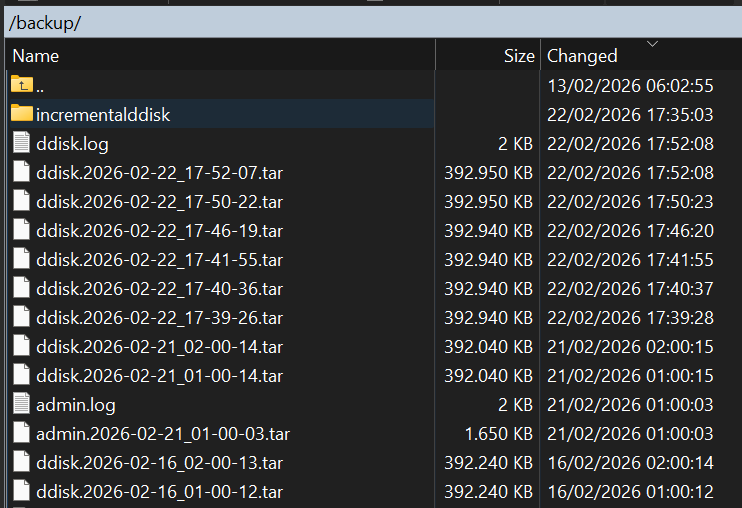The image size is (742, 508).
Task: Select file ddisk.2026-02-22_17-41-55.tar
Action: (x=159, y=260)
